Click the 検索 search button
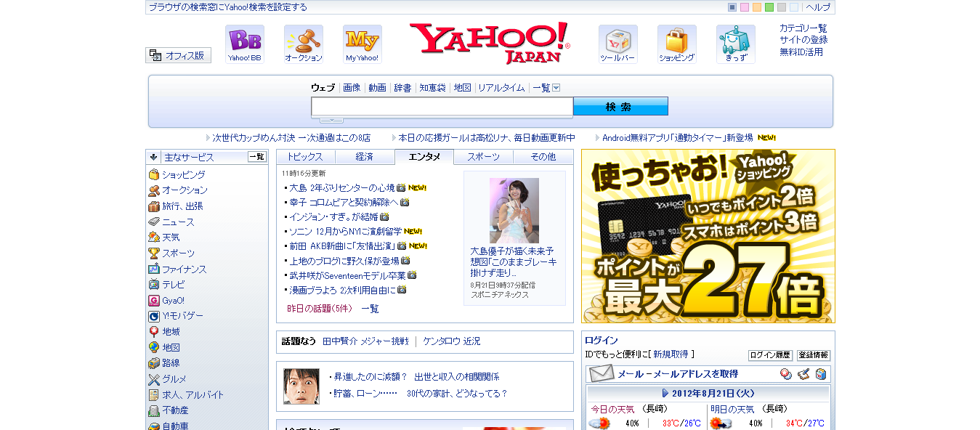The width and height of the screenshot is (980, 430). pyautogui.click(x=620, y=107)
